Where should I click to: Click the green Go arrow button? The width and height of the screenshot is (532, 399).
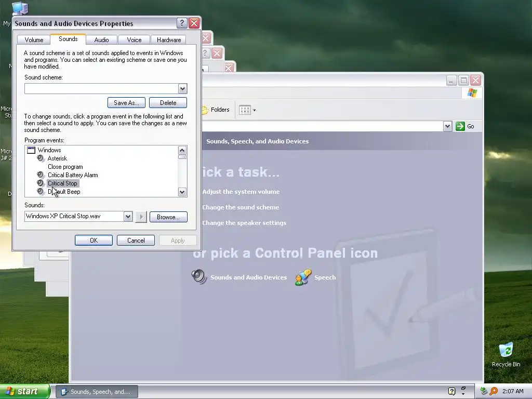[460, 126]
